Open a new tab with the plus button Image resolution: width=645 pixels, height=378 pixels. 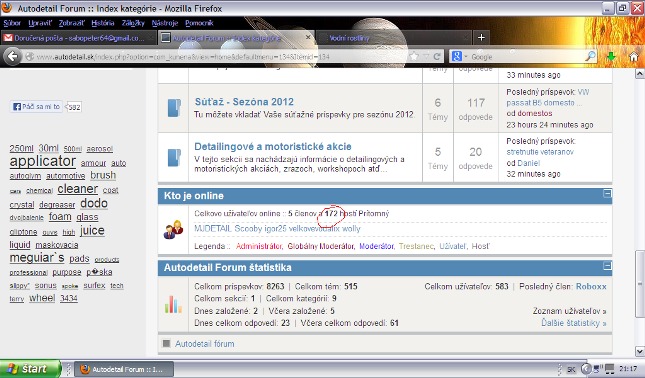coord(481,38)
